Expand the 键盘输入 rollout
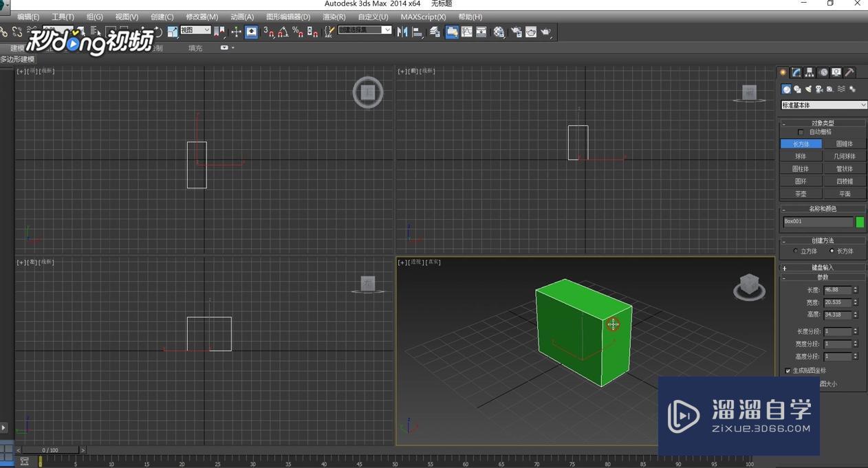Screen dimensions: 868x468 [823, 267]
